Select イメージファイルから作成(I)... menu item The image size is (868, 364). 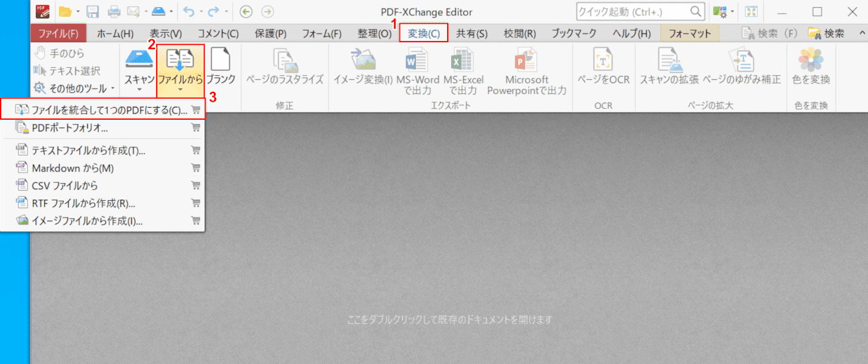(x=103, y=220)
